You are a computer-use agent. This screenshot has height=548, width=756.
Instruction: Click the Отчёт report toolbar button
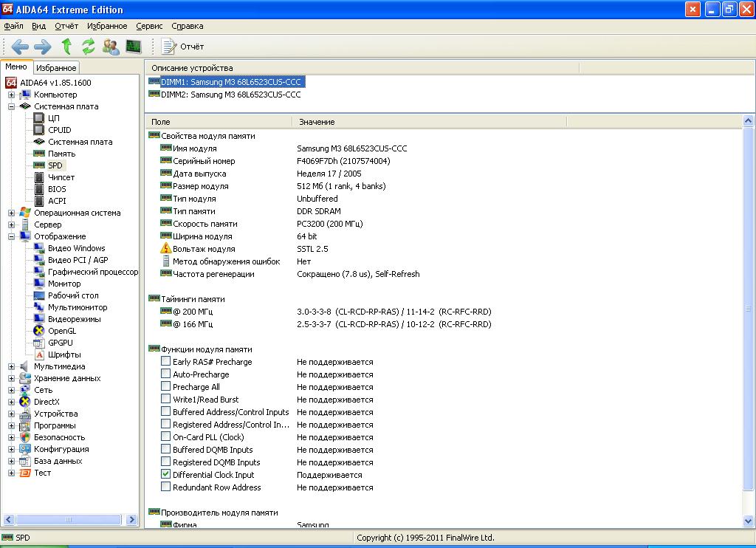pos(182,47)
